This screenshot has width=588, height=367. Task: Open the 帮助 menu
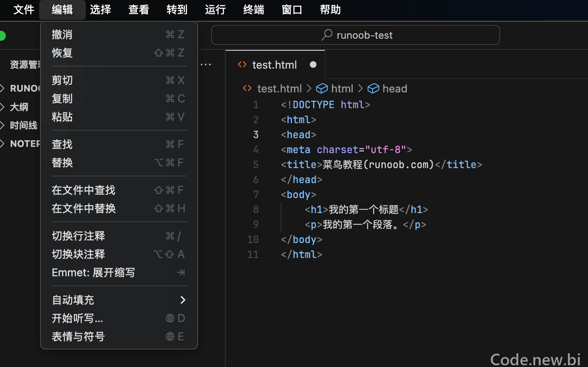pos(331,10)
